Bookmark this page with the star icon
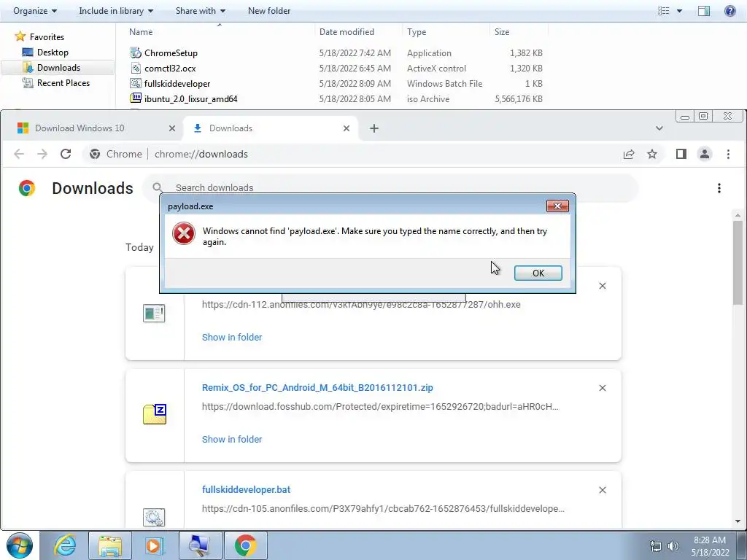 click(x=651, y=154)
